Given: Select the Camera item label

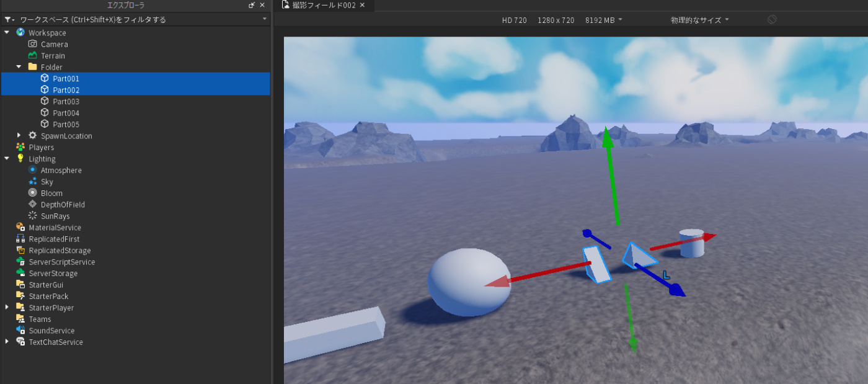Looking at the screenshot, I should (55, 44).
